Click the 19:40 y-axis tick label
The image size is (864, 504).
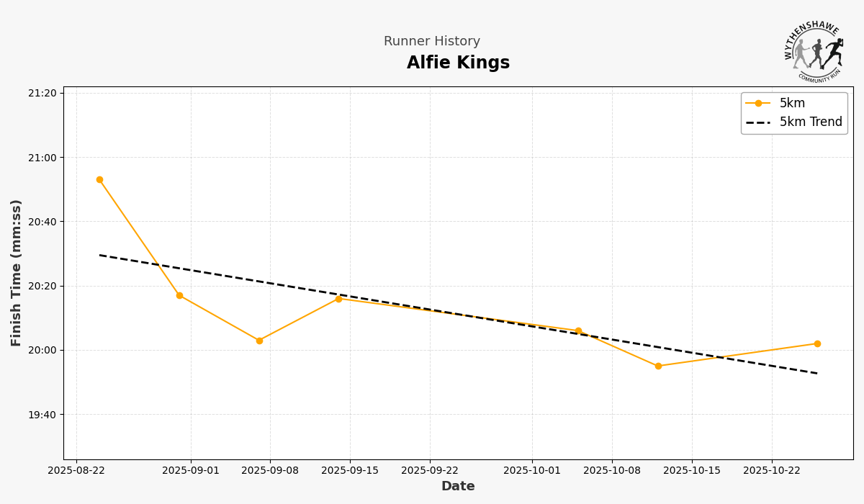click(x=42, y=415)
